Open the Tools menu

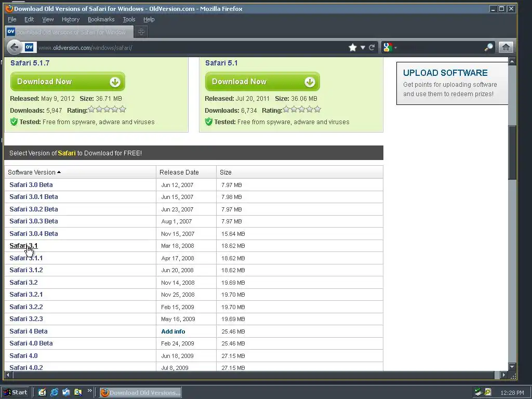click(129, 19)
